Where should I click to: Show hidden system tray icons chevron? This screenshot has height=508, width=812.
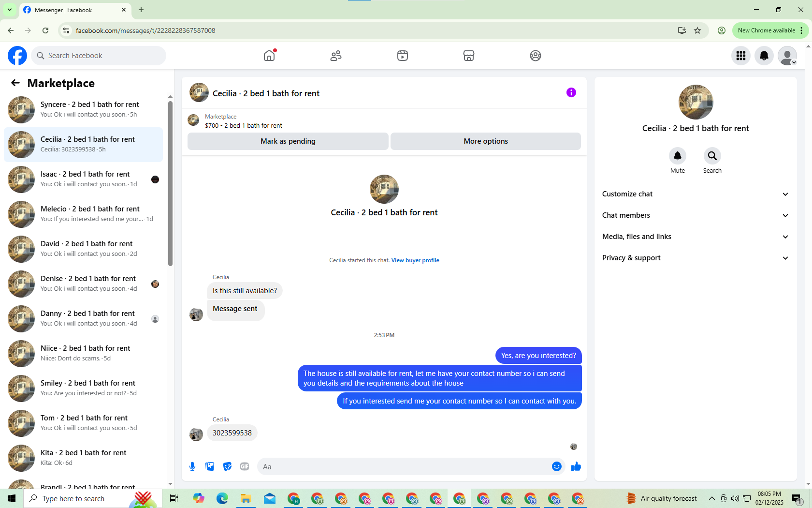coord(712,498)
